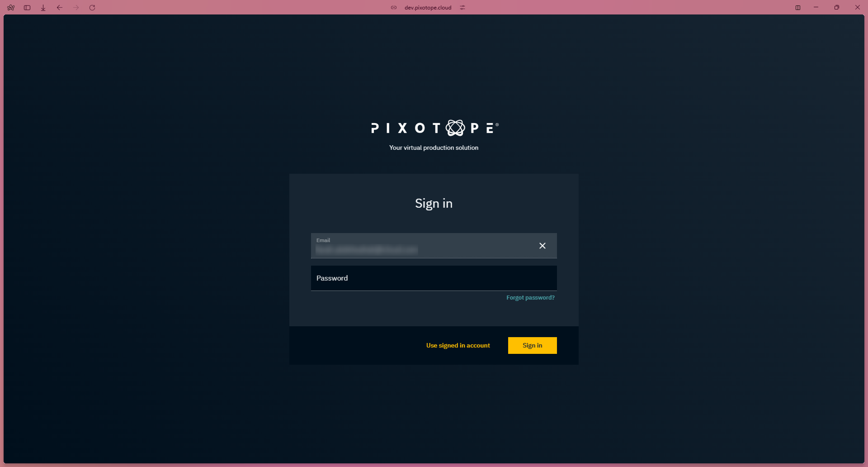Restore down the browser window

pyautogui.click(x=836, y=7)
